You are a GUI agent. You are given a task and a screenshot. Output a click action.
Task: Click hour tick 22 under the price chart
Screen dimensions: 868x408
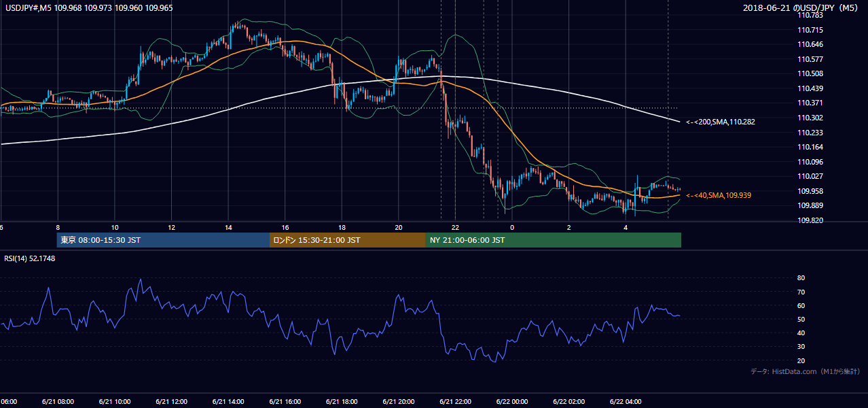[455, 227]
